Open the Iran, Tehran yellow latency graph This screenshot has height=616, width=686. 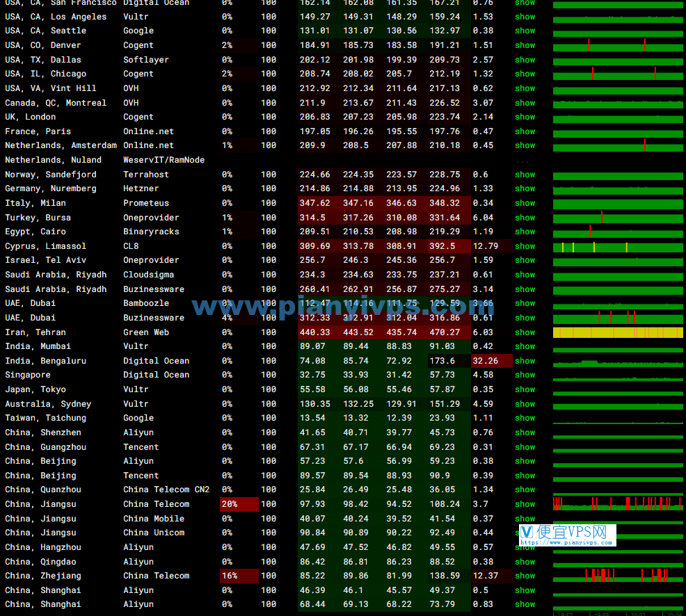(x=618, y=332)
